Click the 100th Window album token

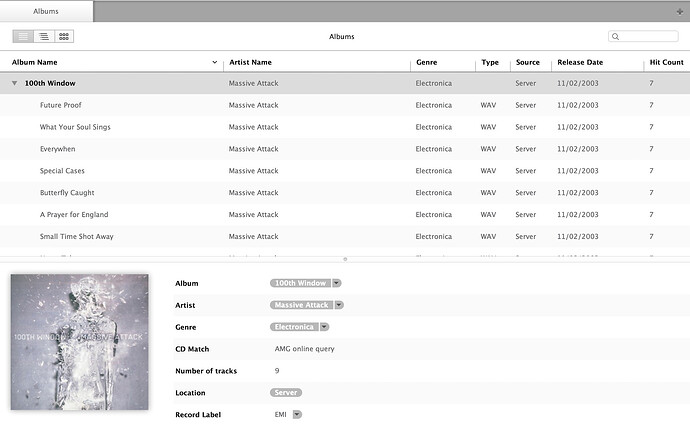coord(301,283)
